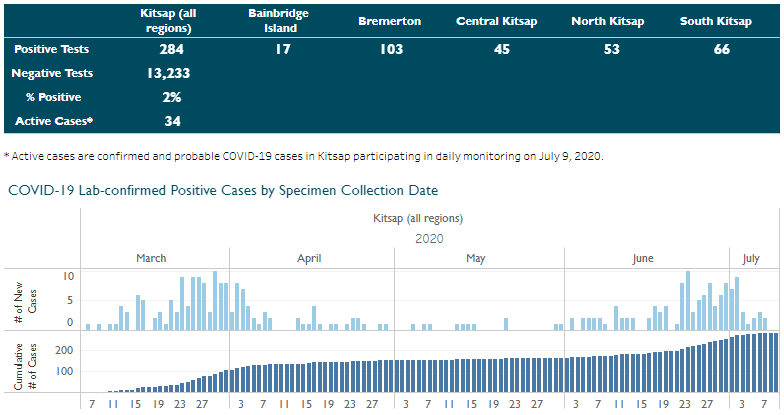Viewport: 784px width, 415px height.
Task: Click the March month label on chart
Action: point(151,258)
